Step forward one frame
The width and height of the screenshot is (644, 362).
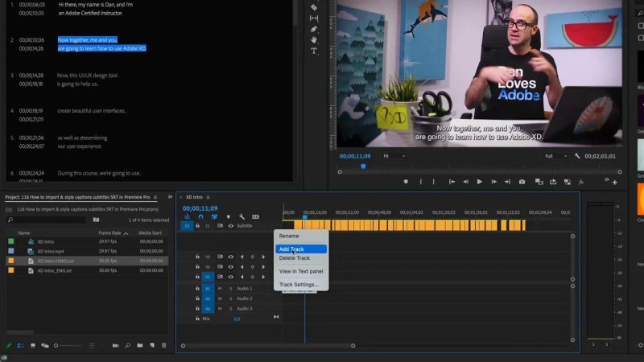pyautogui.click(x=493, y=182)
